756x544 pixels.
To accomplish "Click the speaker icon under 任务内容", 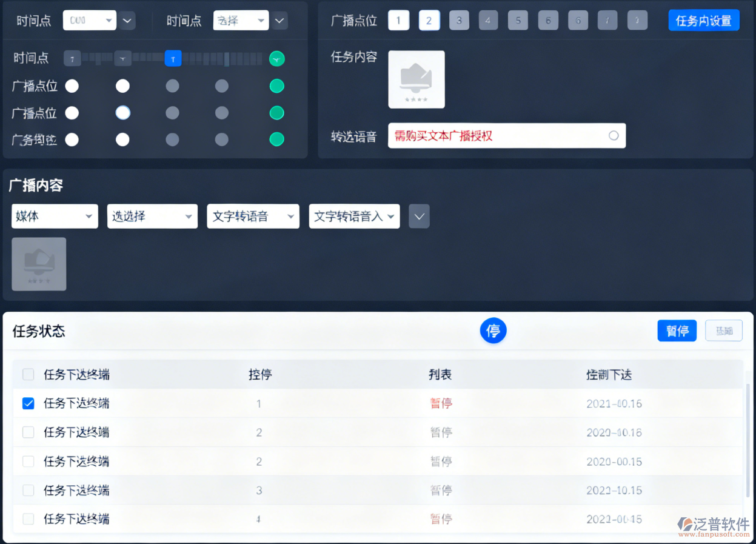I will pyautogui.click(x=416, y=79).
